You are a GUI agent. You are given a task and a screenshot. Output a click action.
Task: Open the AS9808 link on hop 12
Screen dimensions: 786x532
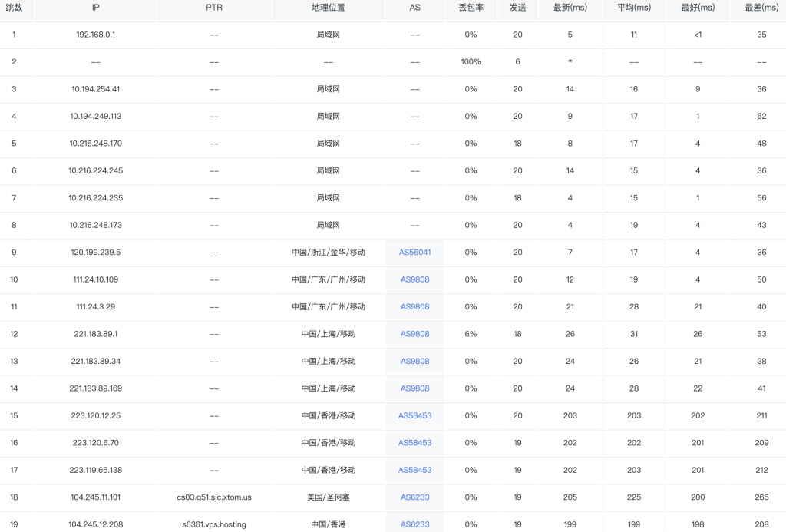(x=414, y=334)
